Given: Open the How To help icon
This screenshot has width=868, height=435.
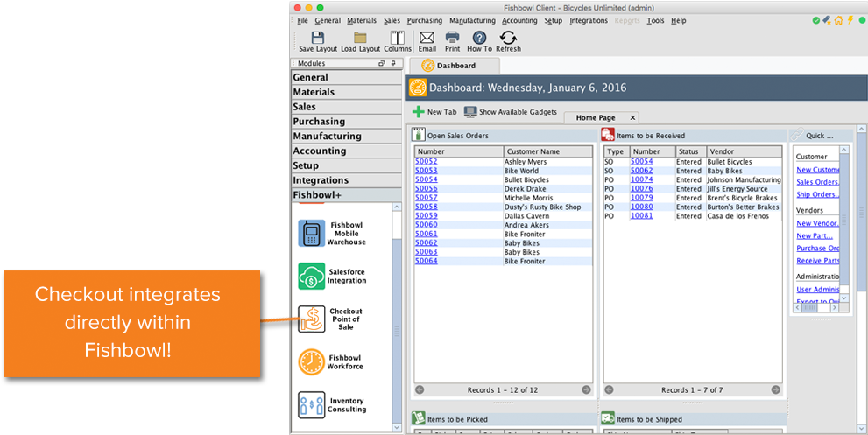Looking at the screenshot, I should (x=479, y=37).
